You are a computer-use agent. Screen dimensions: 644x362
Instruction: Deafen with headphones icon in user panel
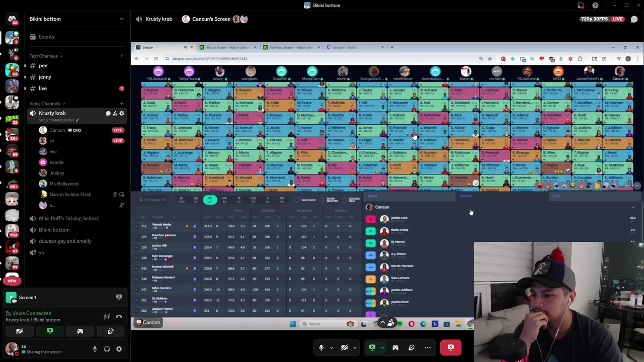(107, 349)
